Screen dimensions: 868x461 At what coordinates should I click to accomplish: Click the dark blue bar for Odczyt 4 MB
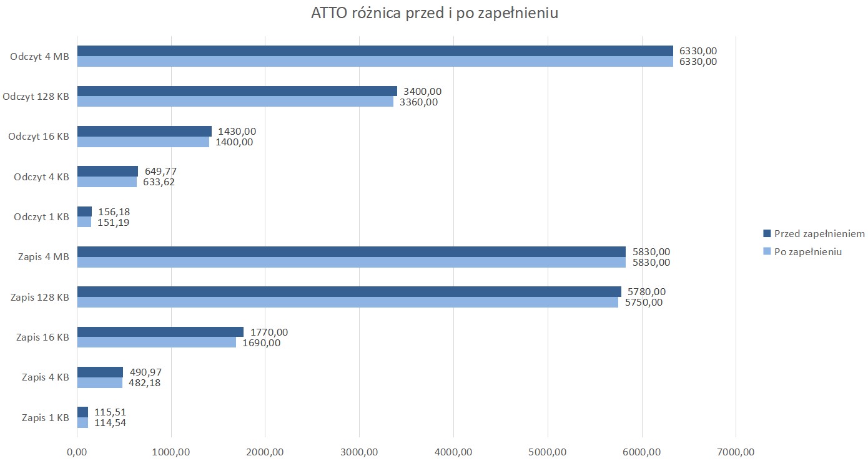pos(375,51)
